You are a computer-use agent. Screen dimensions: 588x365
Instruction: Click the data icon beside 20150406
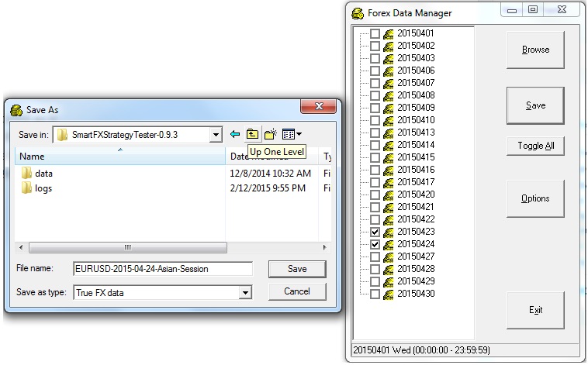pyautogui.click(x=389, y=71)
